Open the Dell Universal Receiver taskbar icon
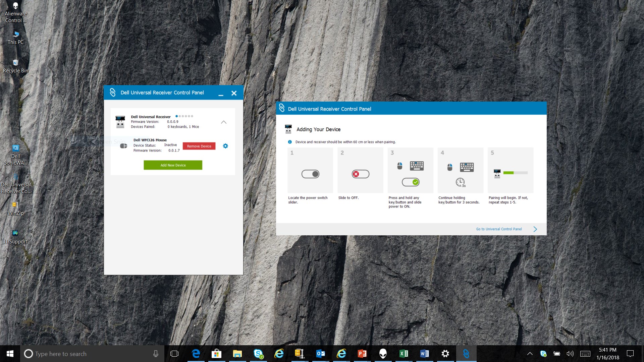644x362 pixels. pos(466,354)
